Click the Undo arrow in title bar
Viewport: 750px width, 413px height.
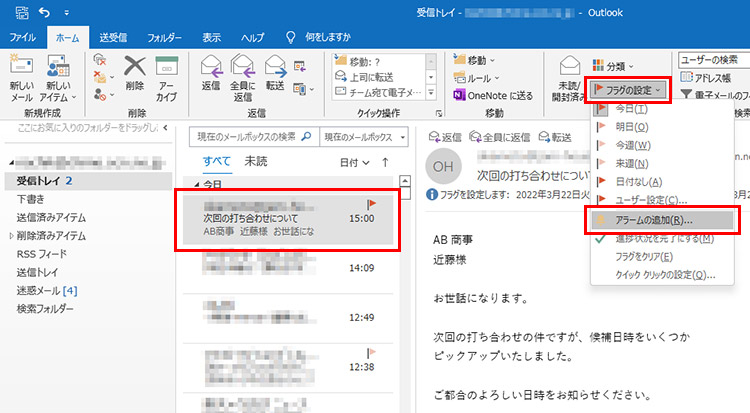coord(44,12)
